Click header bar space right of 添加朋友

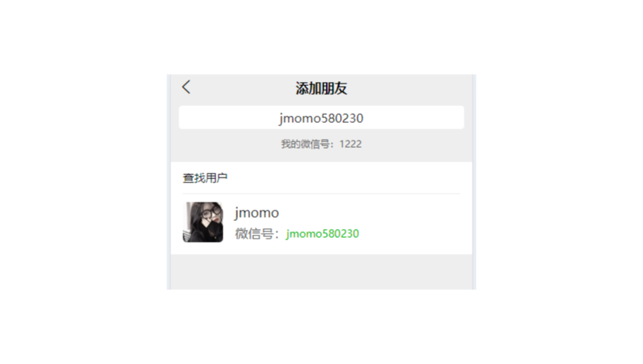pyautogui.click(x=410, y=88)
